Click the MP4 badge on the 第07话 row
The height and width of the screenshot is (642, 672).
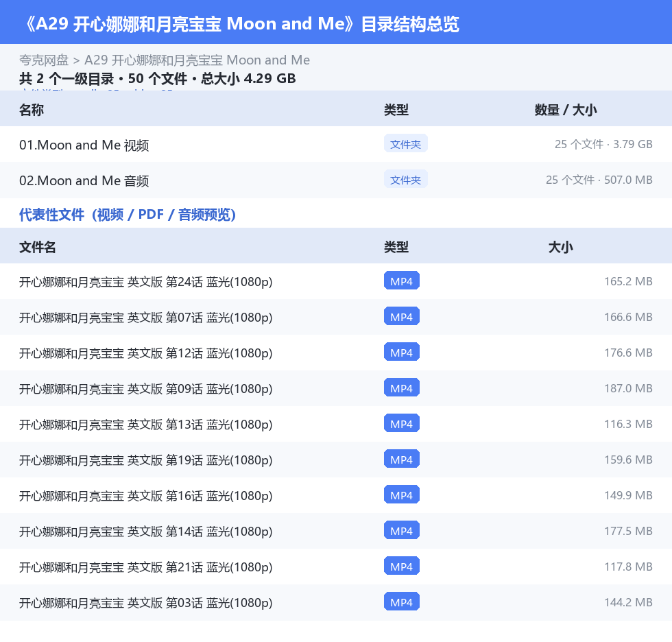(x=402, y=317)
